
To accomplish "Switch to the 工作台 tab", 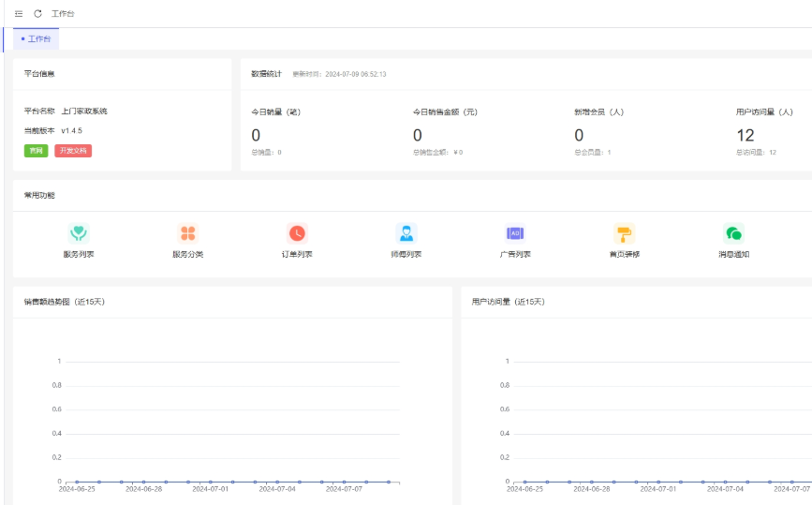I will point(37,39).
